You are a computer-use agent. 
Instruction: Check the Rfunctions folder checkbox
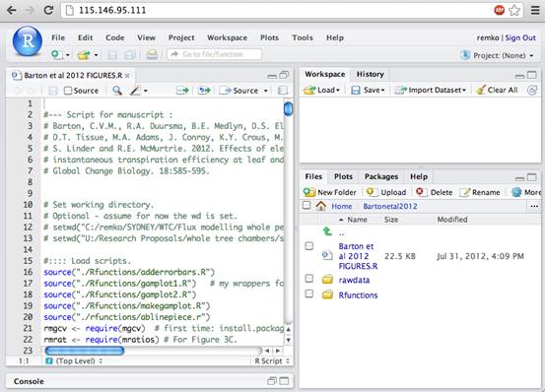[x=309, y=294]
